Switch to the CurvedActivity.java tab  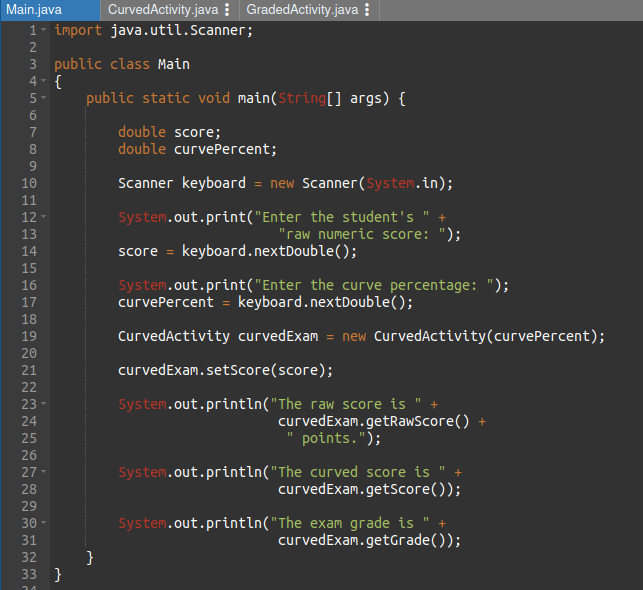click(x=163, y=10)
